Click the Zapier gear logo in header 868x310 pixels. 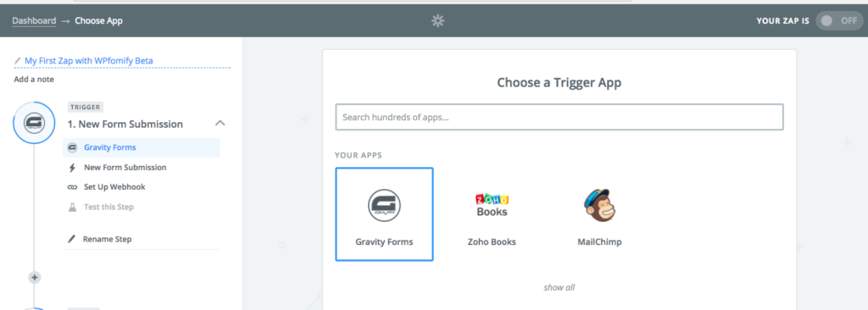(x=438, y=21)
